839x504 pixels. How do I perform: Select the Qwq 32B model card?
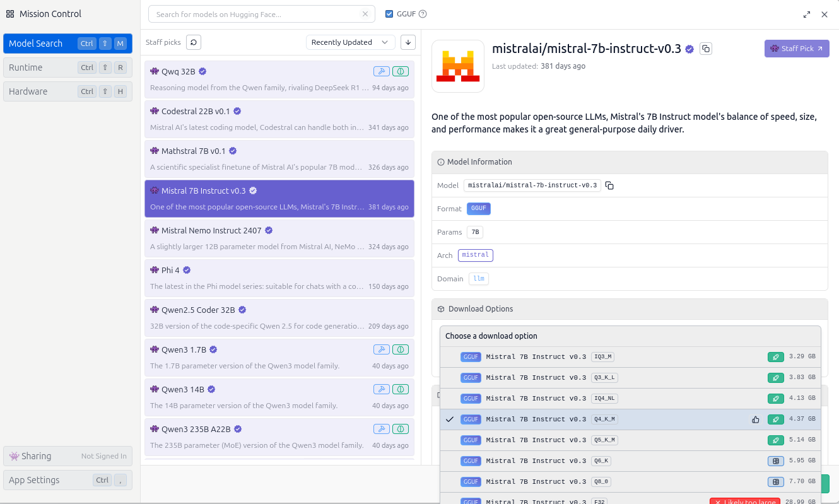(279, 79)
